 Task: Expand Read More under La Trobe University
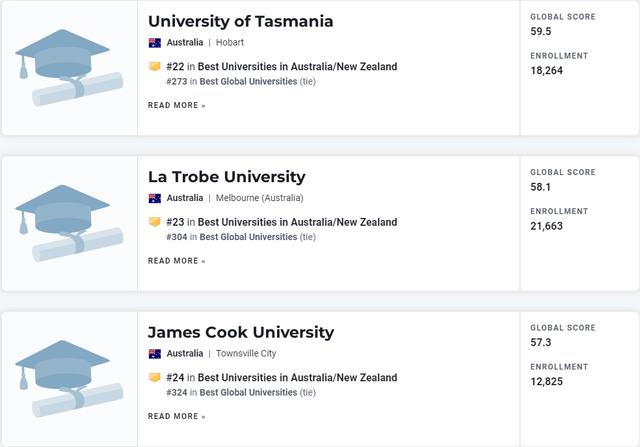click(176, 261)
